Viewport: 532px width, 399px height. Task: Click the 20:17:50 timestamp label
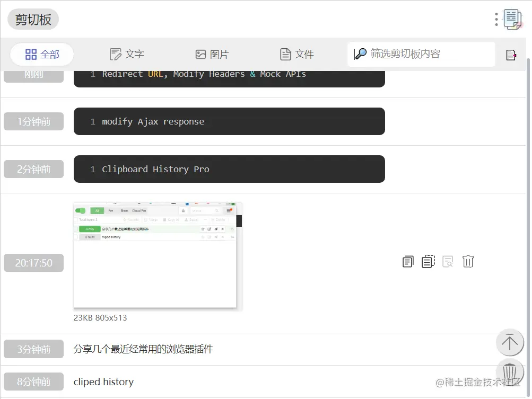pos(33,263)
